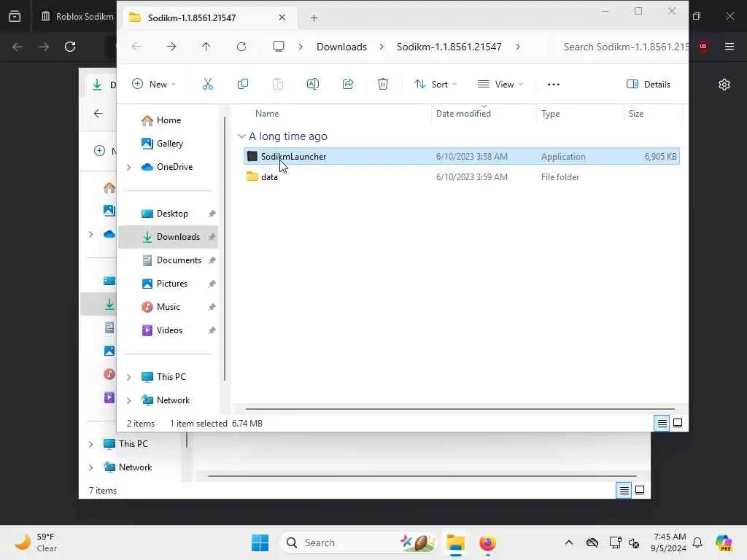Image resolution: width=747 pixels, height=560 pixels.
Task: Open the Windows Start menu
Action: click(x=260, y=542)
